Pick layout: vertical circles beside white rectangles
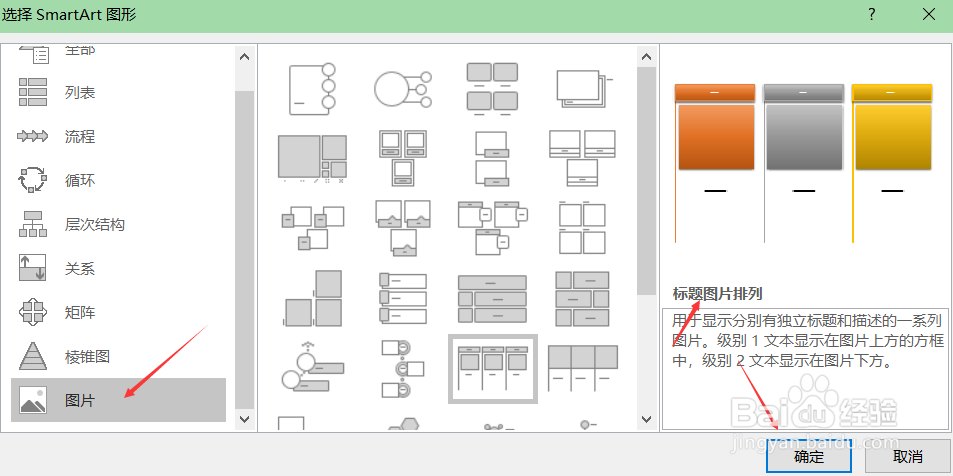This screenshot has width=953, height=476. point(402,368)
